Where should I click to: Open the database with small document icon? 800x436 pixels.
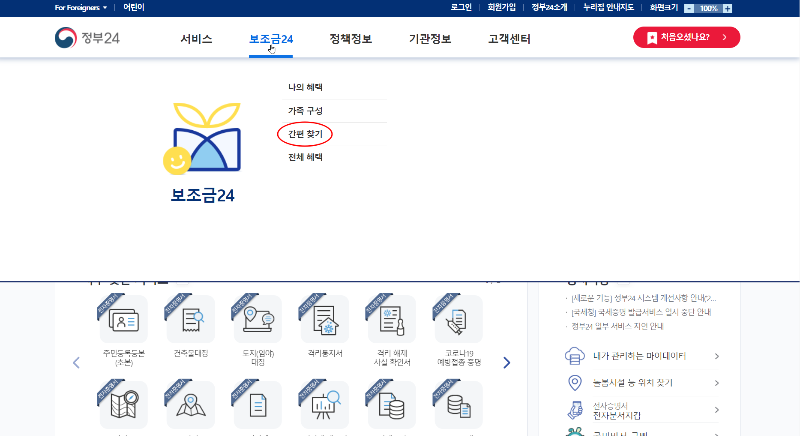click(459, 404)
